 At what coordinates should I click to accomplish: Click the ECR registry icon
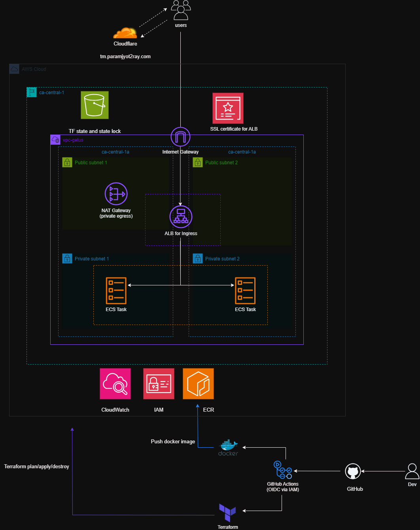198,384
